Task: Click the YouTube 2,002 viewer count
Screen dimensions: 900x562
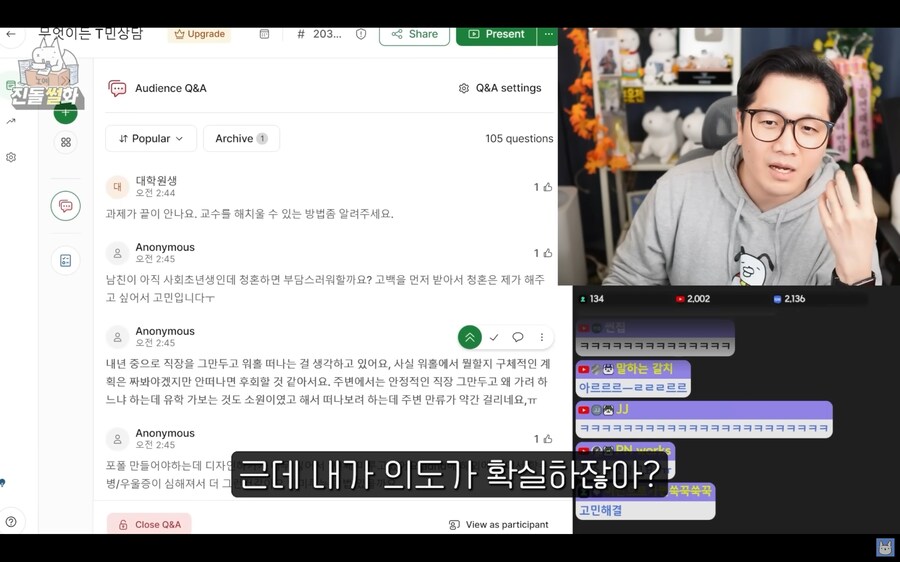Action: (692, 299)
